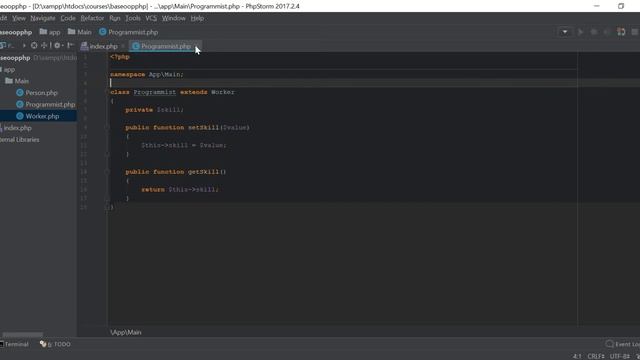The width and height of the screenshot is (640, 360).
Task: Click the index.php tab file icon
Action: click(84, 46)
